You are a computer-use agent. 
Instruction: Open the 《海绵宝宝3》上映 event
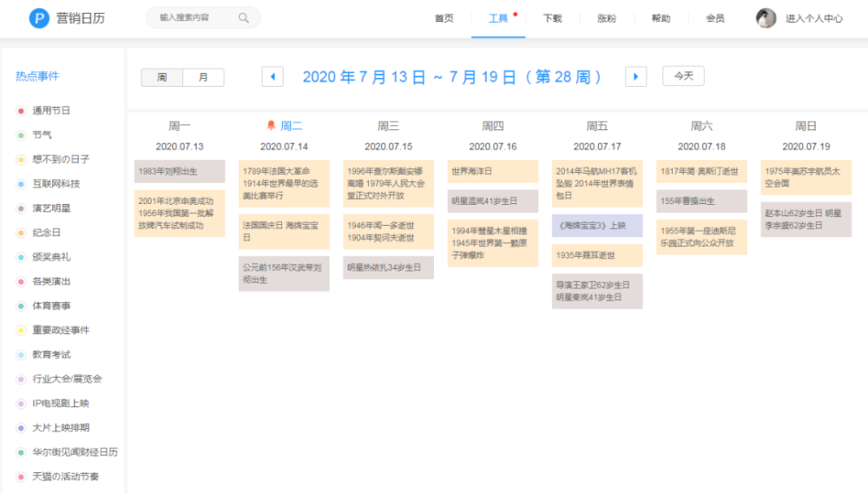pos(596,226)
